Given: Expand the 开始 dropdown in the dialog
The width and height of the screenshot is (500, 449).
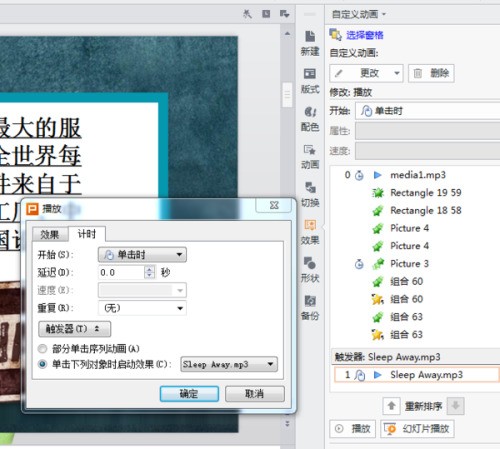Looking at the screenshot, I should point(142,255).
